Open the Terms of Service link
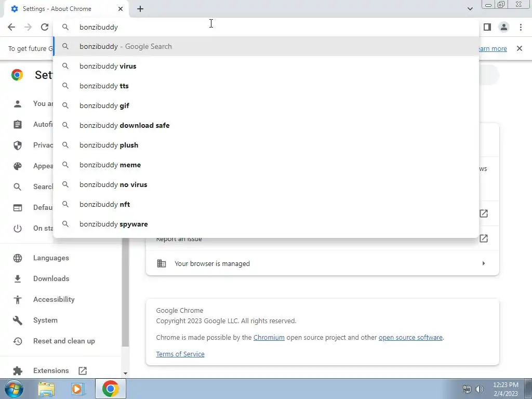The image size is (532, 399). [180, 354]
